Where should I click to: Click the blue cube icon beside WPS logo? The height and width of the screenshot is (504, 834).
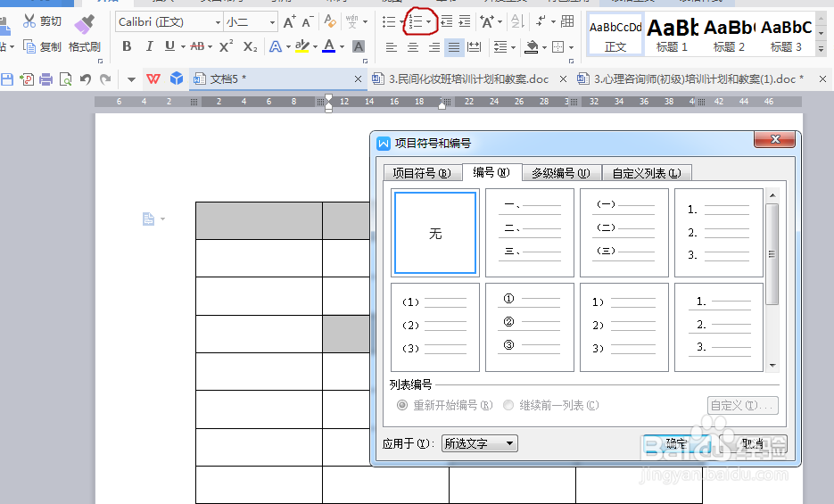[x=176, y=79]
